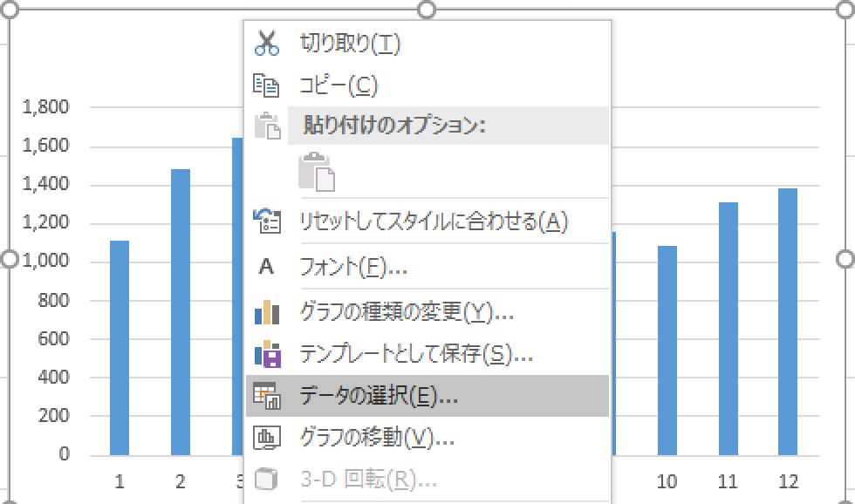
Task: Click the Reset to Match Style icon
Action: tap(267, 221)
